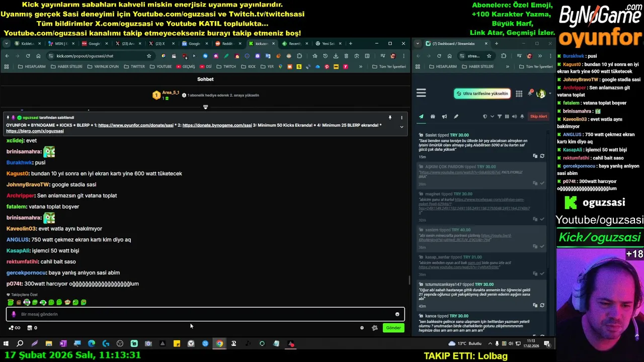Unpin the pinned message with the pin icon
This screenshot has width=644, height=362.
389,118
